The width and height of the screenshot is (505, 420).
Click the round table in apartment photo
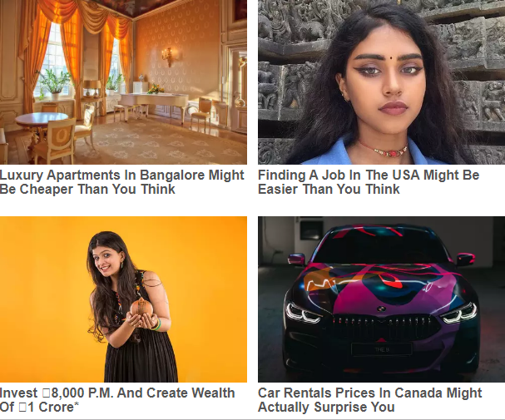[x=42, y=123]
